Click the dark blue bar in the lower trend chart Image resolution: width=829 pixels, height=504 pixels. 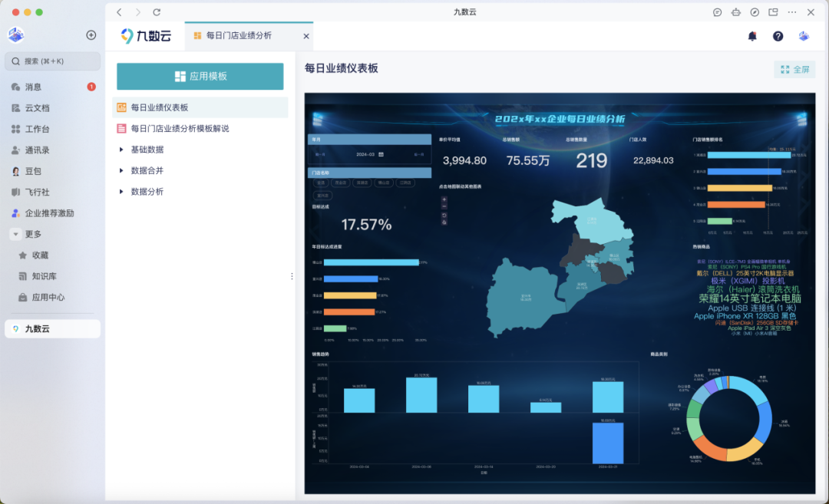point(608,443)
